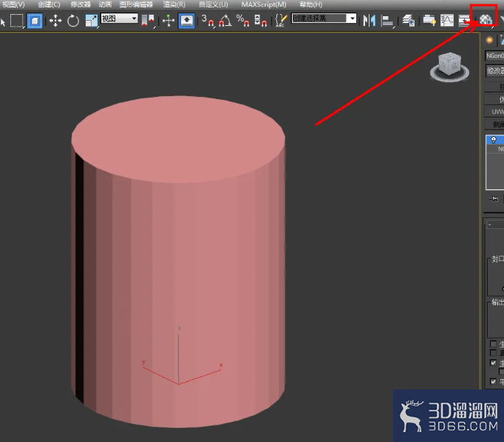
Task: Toggle the 3D Snaps tool
Action: click(x=208, y=21)
